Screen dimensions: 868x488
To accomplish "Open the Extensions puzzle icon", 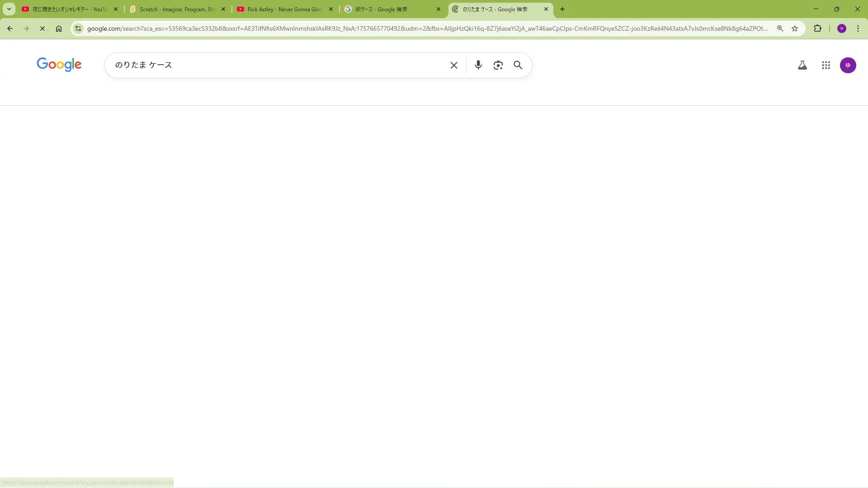I will tap(817, 28).
